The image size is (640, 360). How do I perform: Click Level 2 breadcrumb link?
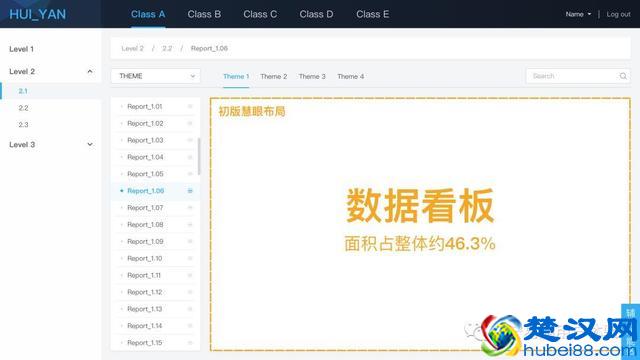(132, 48)
